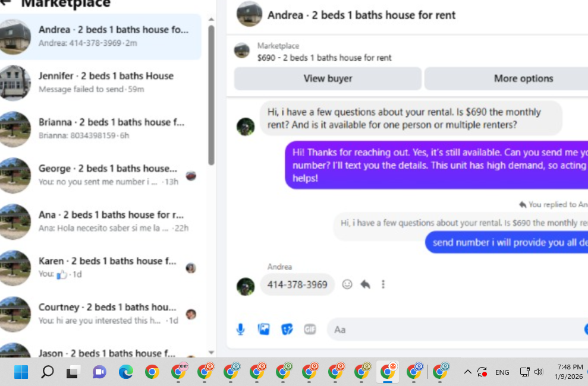Image resolution: width=588 pixels, height=386 pixels.
Task: Attach a file with the photo icon
Action: tap(263, 329)
